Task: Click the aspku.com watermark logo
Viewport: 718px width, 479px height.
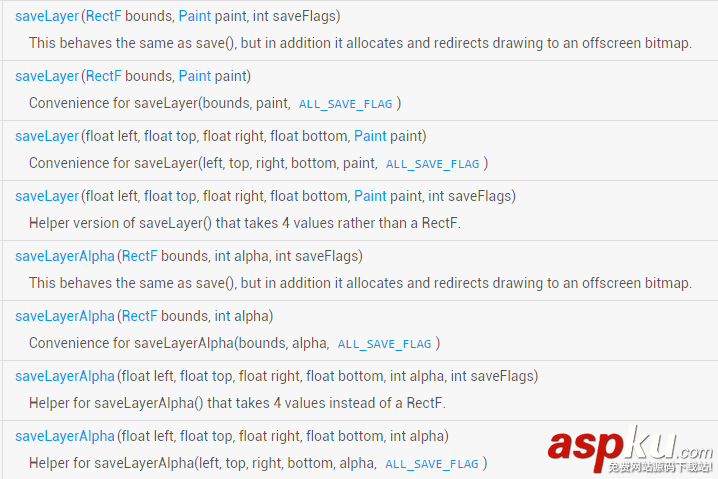Action: pos(630,446)
